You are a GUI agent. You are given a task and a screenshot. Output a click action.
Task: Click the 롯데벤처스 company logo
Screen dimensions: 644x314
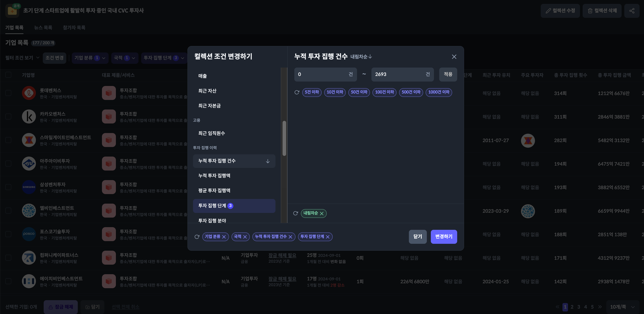29,93
